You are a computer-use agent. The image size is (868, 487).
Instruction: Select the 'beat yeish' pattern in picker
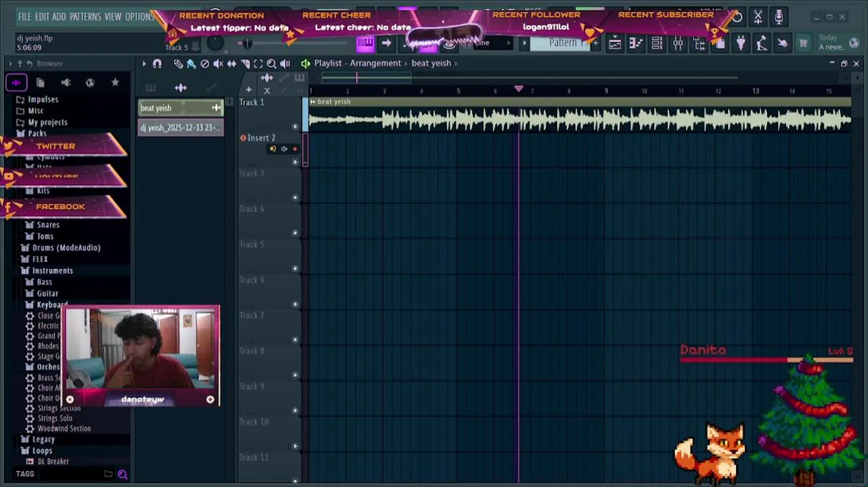pyautogui.click(x=180, y=108)
